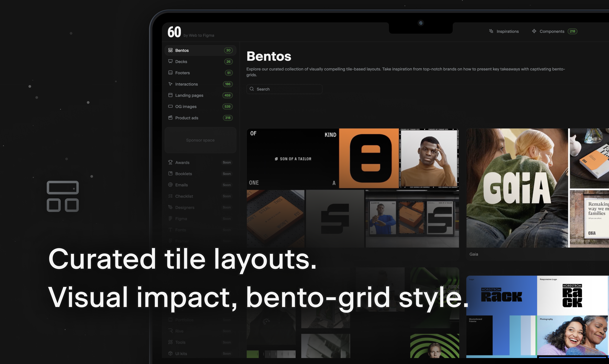Viewport: 609px width, 364px height.
Task: Click the Sponsor space box
Action: pos(200,140)
